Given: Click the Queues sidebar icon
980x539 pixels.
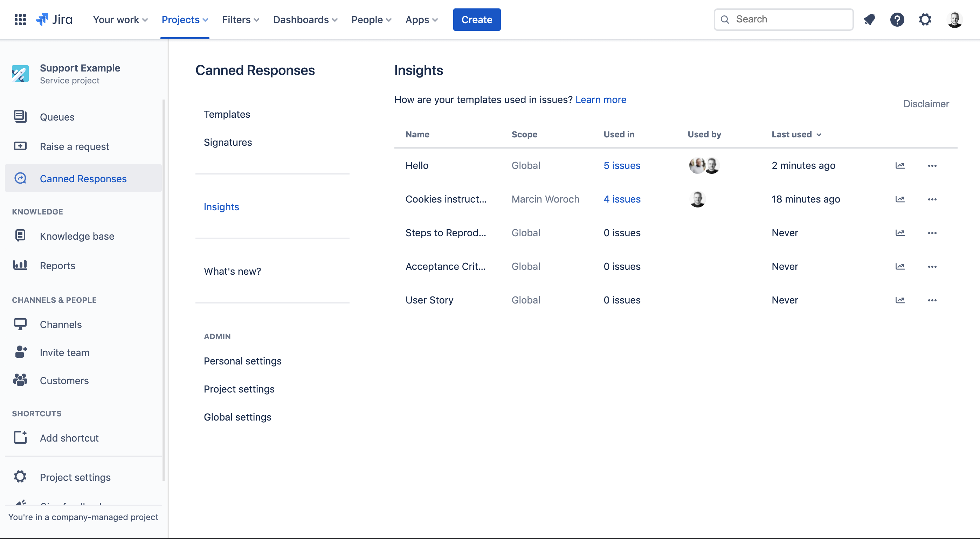Looking at the screenshot, I should (x=20, y=116).
